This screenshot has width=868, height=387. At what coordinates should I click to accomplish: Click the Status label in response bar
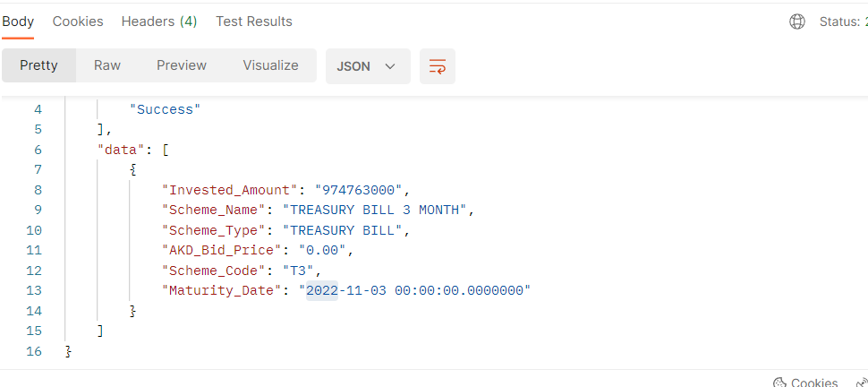[841, 21]
